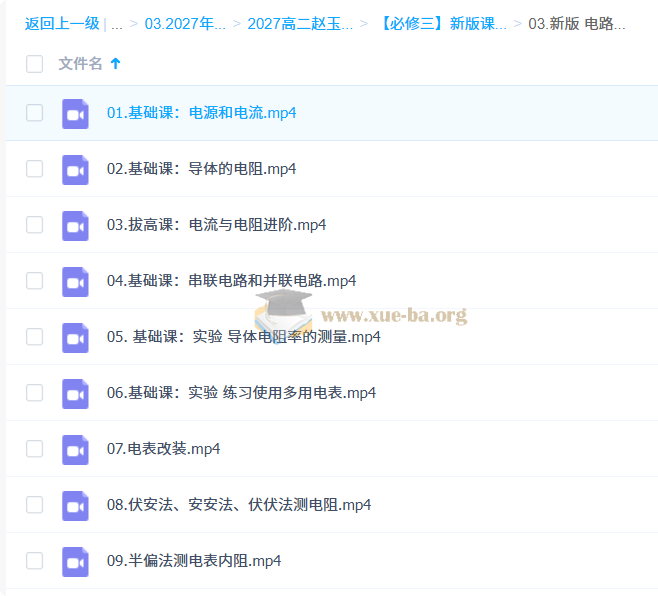Open breadcrumb folder 【必修三】新版课...

[x=442, y=24]
